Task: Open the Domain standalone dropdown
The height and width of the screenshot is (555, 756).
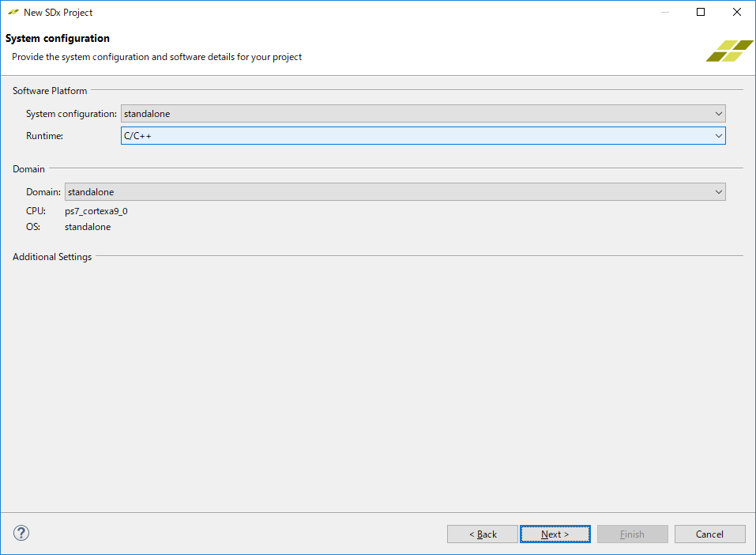Action: pos(394,192)
